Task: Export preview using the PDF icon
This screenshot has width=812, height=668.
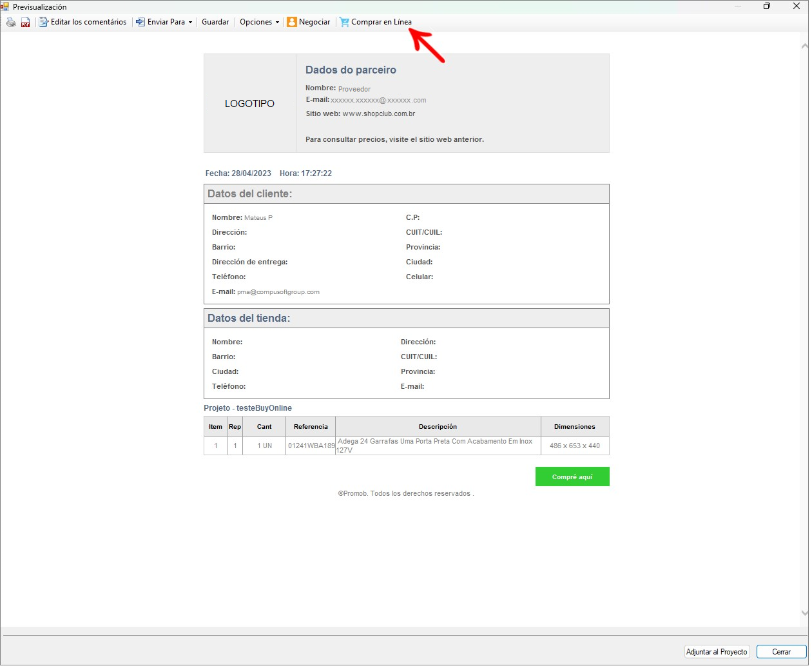Action: [x=26, y=22]
